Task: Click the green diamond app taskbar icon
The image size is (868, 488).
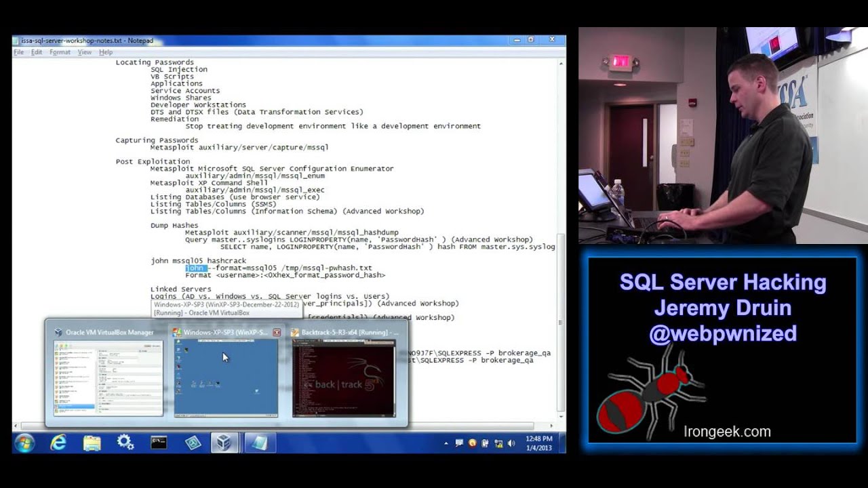Action: click(x=193, y=443)
